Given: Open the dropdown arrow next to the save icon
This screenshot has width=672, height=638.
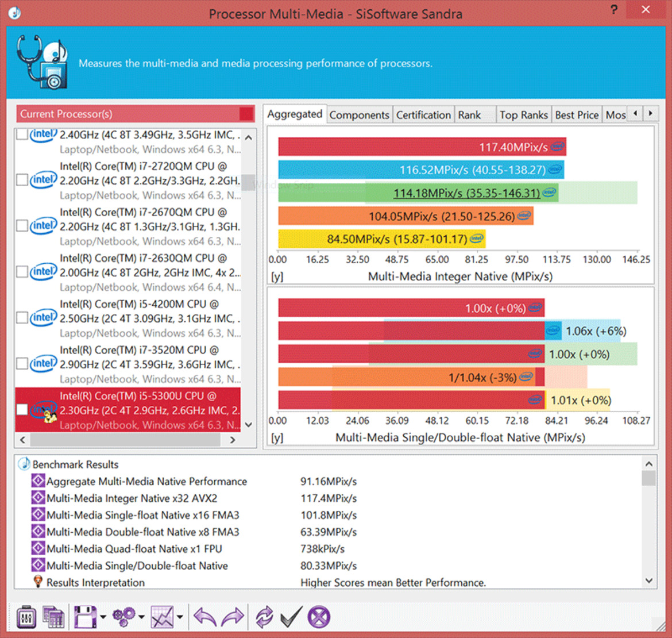Looking at the screenshot, I should point(103,617).
